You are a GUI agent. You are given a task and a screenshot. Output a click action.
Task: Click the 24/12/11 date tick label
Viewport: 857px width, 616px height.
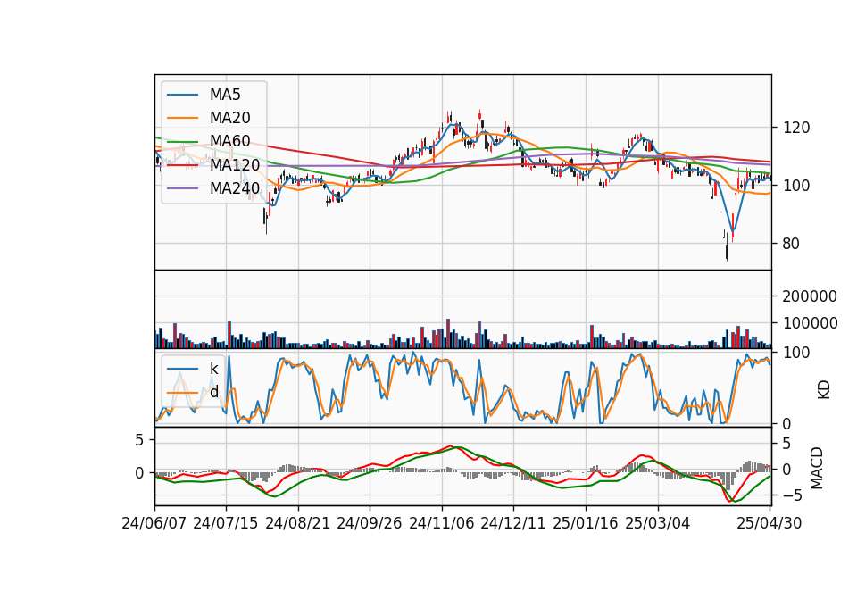pyautogui.click(x=513, y=523)
